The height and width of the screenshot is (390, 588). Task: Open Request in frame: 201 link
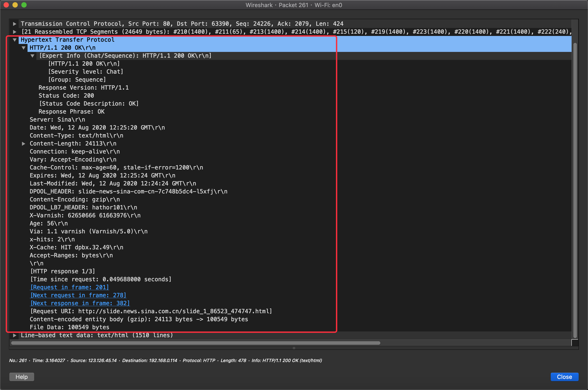pyautogui.click(x=70, y=287)
